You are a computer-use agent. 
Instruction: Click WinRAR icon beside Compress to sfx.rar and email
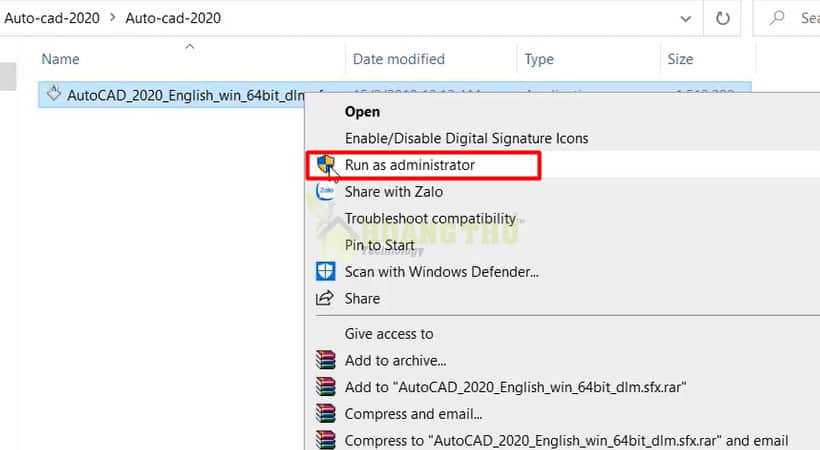click(325, 440)
